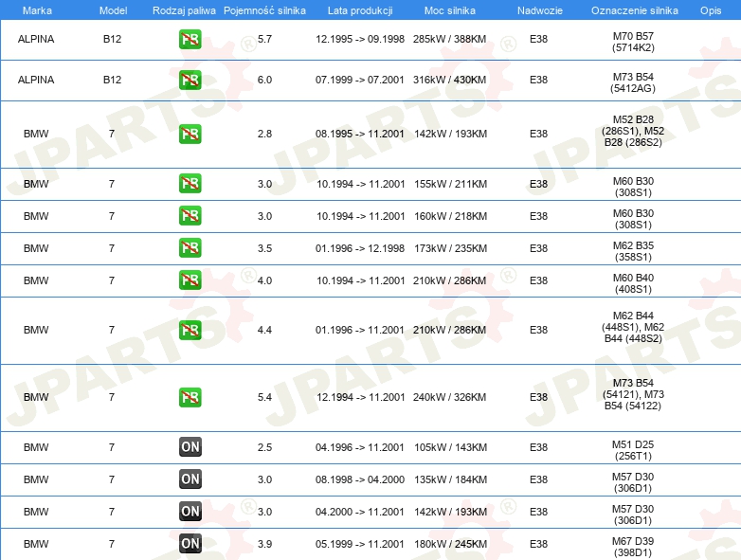This screenshot has width=741, height=560.
Task: Click the PB fuel icon for the BMW 7 3.5 row
Action: [x=190, y=247]
